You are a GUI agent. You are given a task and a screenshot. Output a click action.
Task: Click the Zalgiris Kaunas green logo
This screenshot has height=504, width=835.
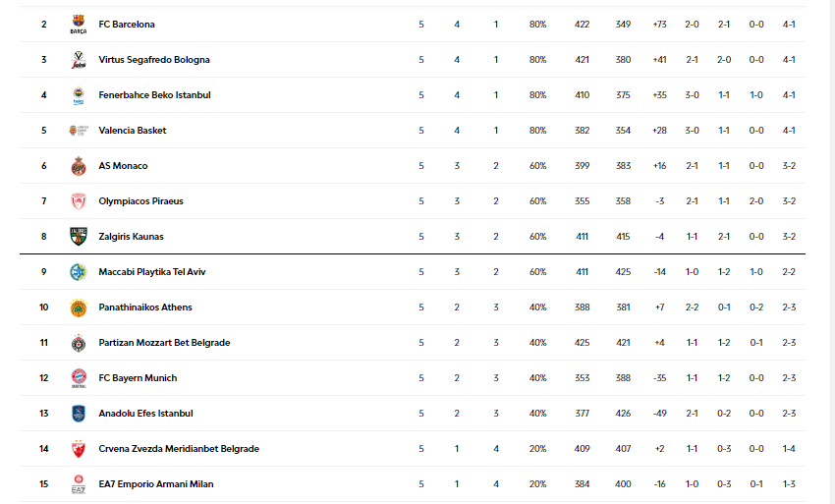[x=79, y=237]
